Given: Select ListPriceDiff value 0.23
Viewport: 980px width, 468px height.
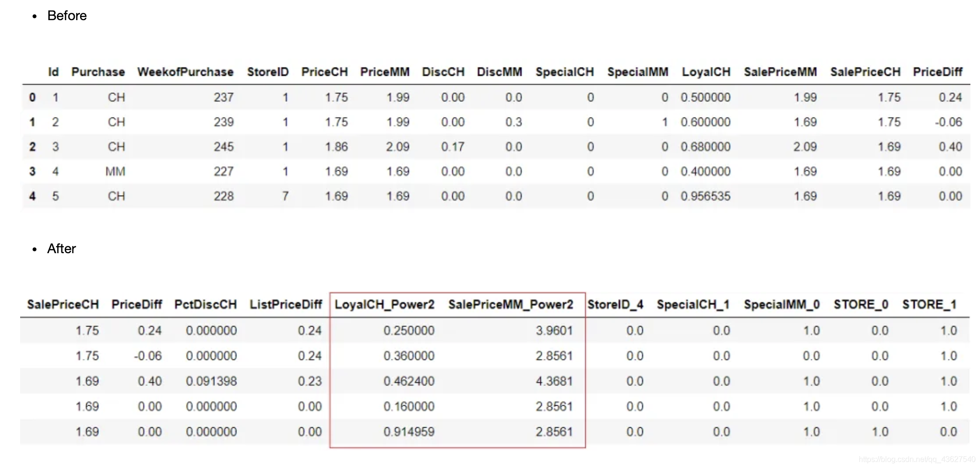Looking at the screenshot, I should tap(310, 381).
